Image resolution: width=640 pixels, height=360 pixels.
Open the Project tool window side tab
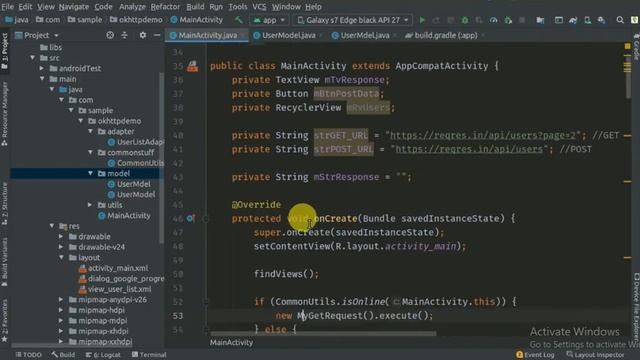point(4,51)
